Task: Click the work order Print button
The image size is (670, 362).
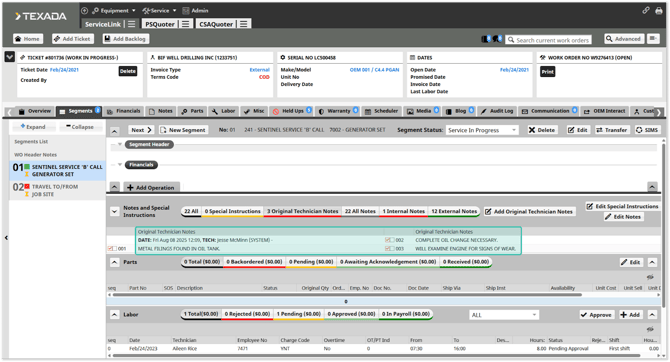Action: click(x=547, y=72)
